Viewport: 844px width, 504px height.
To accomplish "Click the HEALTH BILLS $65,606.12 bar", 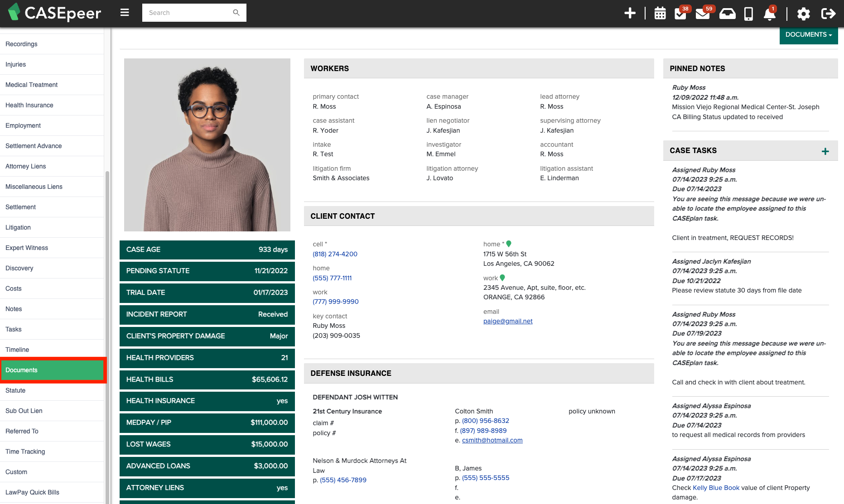I will click(x=207, y=379).
